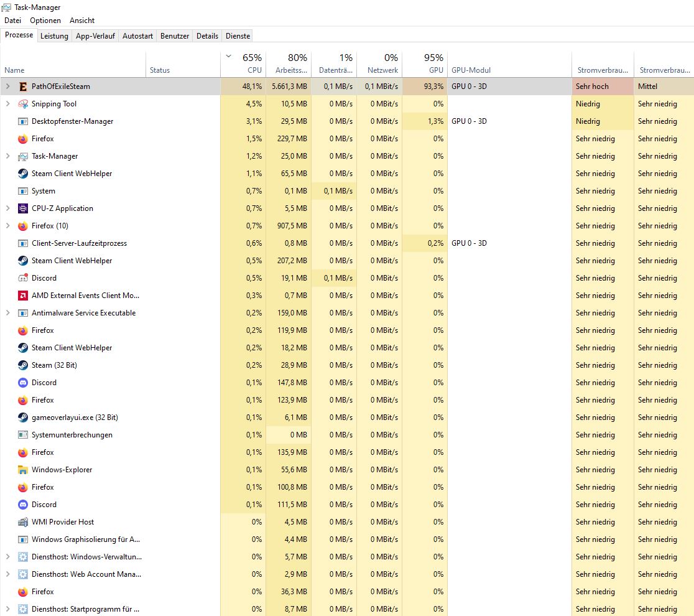Viewport: 694px width, 616px height.
Task: Click the Mittel power trend cell
Action: (664, 86)
